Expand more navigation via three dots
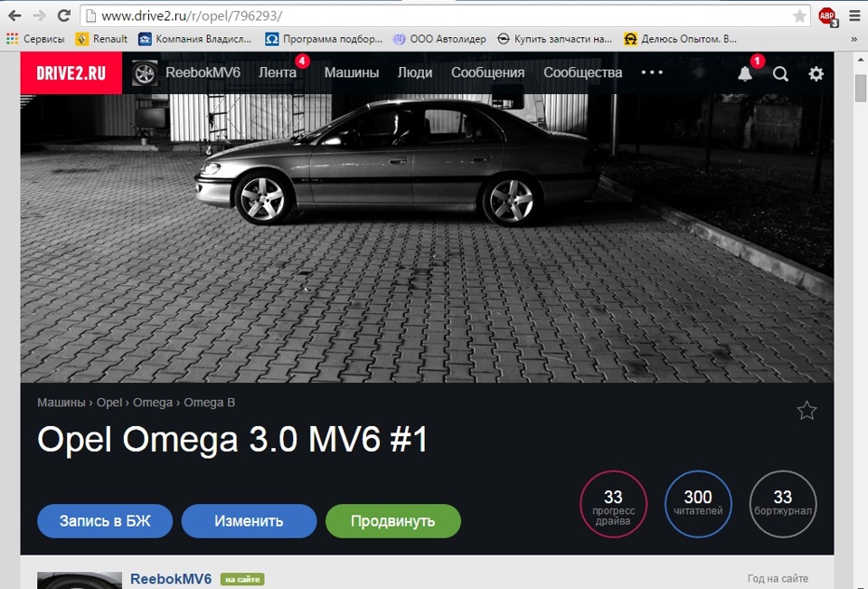 click(652, 72)
